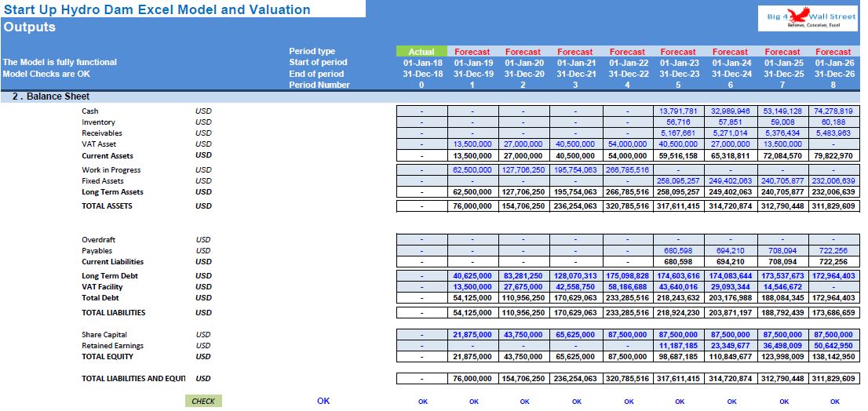868x411 pixels.
Task: Click Long Term Debt value 40,625,000
Action: (x=472, y=275)
